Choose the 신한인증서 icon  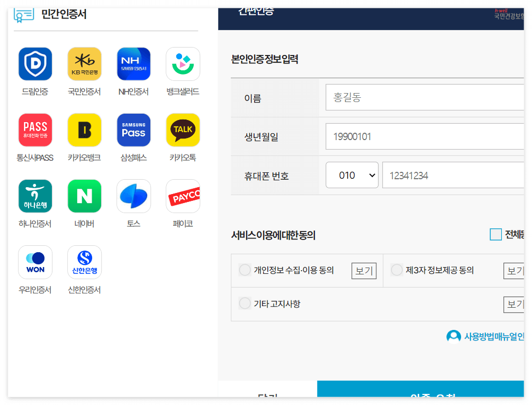coord(85,262)
